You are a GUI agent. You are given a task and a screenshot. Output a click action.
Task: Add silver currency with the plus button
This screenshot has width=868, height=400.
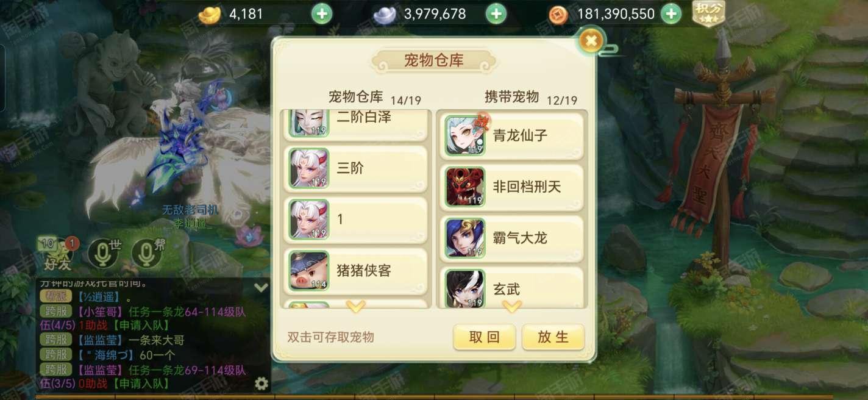pos(496,13)
